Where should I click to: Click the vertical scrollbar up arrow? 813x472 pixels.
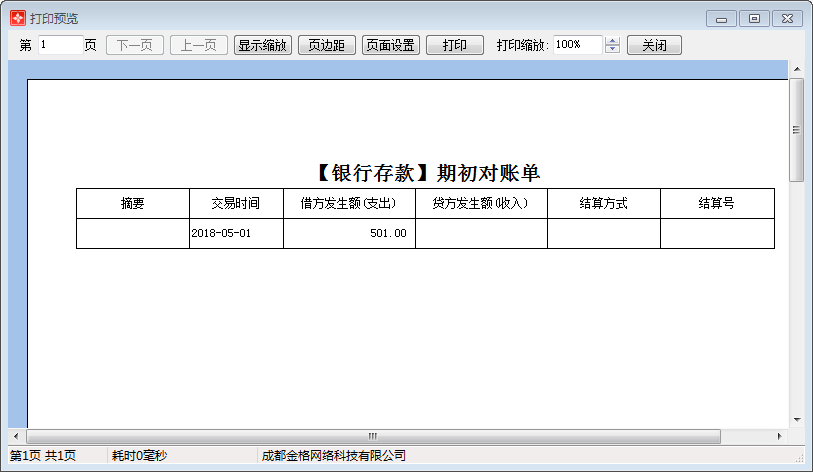796,69
